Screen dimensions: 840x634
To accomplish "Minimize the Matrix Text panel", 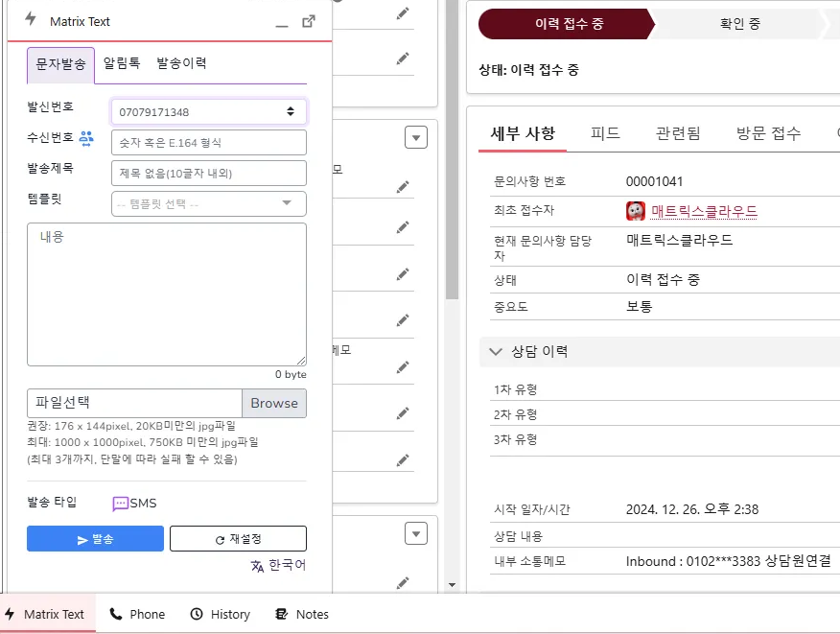I will point(281,23).
